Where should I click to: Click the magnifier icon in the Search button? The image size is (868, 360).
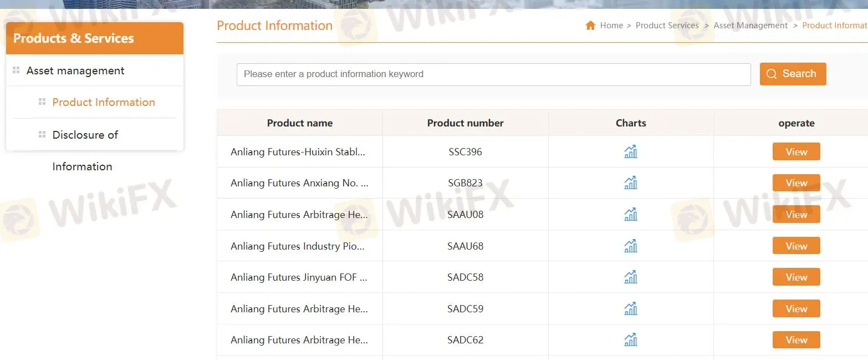(771, 74)
